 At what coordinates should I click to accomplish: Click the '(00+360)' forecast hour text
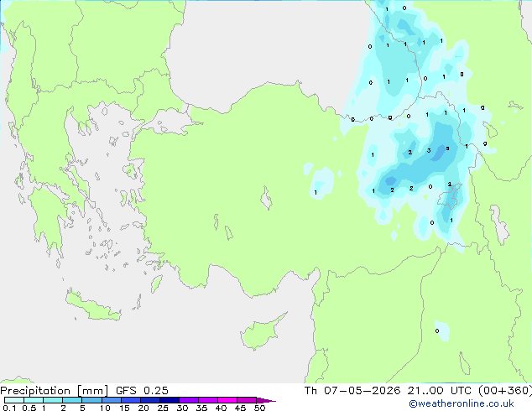pyautogui.click(x=505, y=391)
